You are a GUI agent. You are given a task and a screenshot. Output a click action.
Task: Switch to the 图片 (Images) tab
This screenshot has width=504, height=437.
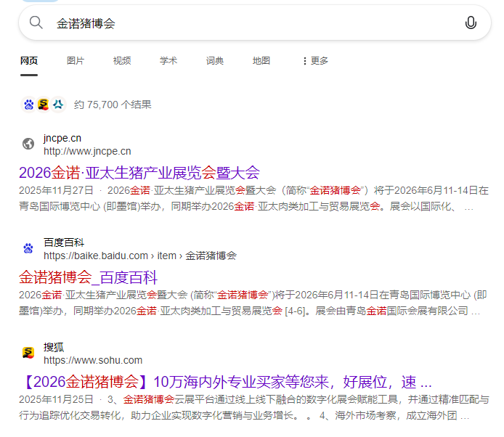point(76,61)
